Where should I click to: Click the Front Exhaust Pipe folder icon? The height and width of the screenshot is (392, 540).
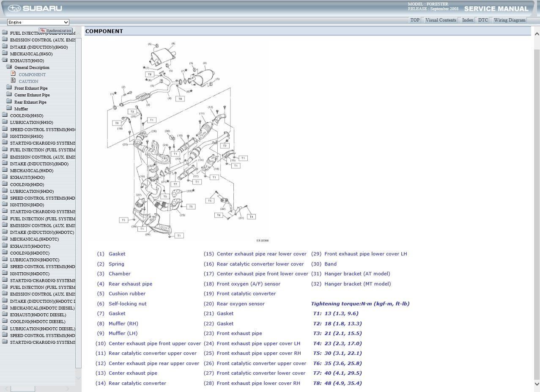coord(9,88)
